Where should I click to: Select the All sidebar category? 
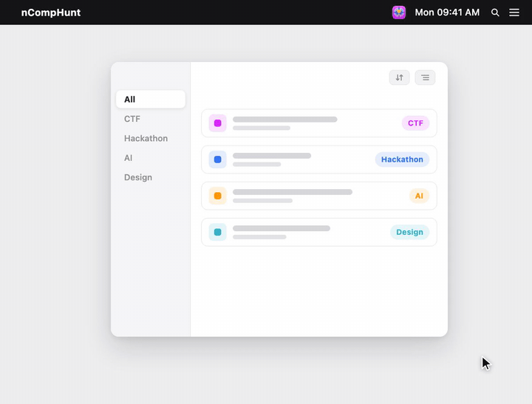point(151,100)
